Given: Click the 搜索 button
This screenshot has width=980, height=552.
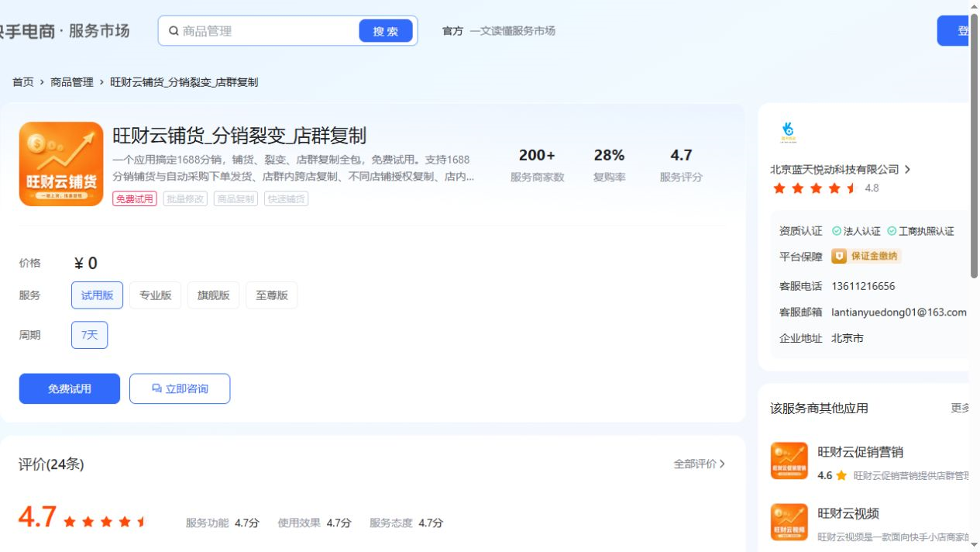Looking at the screenshot, I should tap(386, 31).
